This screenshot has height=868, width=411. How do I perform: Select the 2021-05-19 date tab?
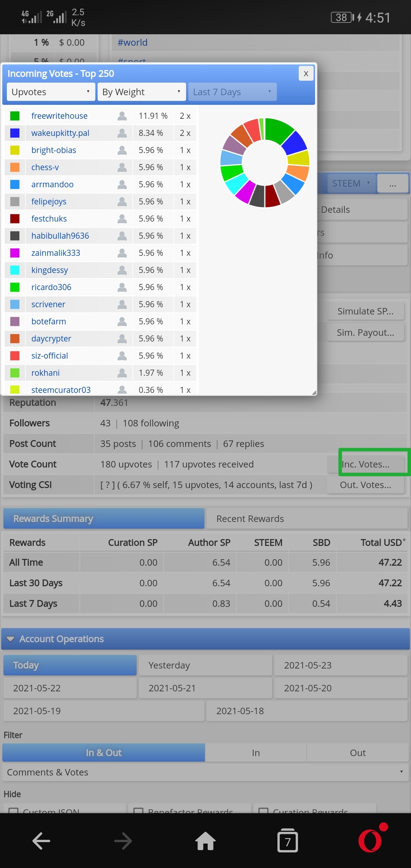104,711
